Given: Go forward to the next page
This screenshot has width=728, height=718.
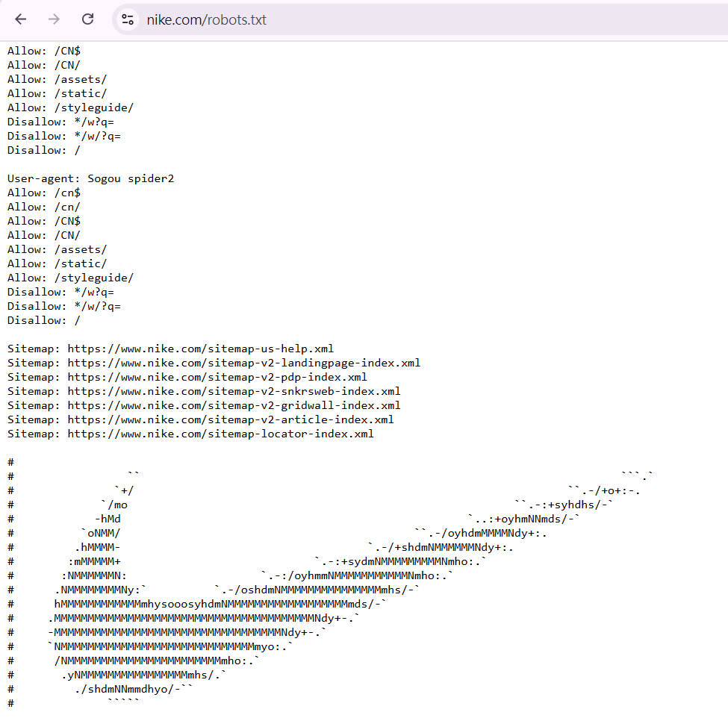Looking at the screenshot, I should point(55,19).
